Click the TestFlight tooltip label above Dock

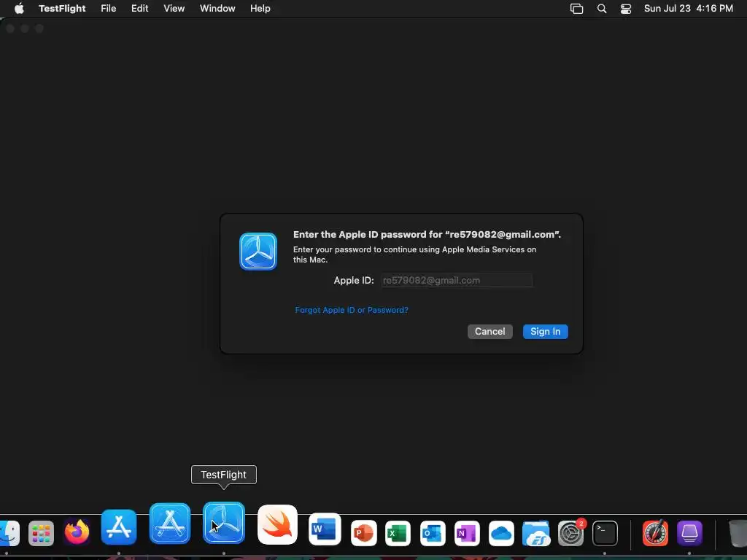(223, 475)
